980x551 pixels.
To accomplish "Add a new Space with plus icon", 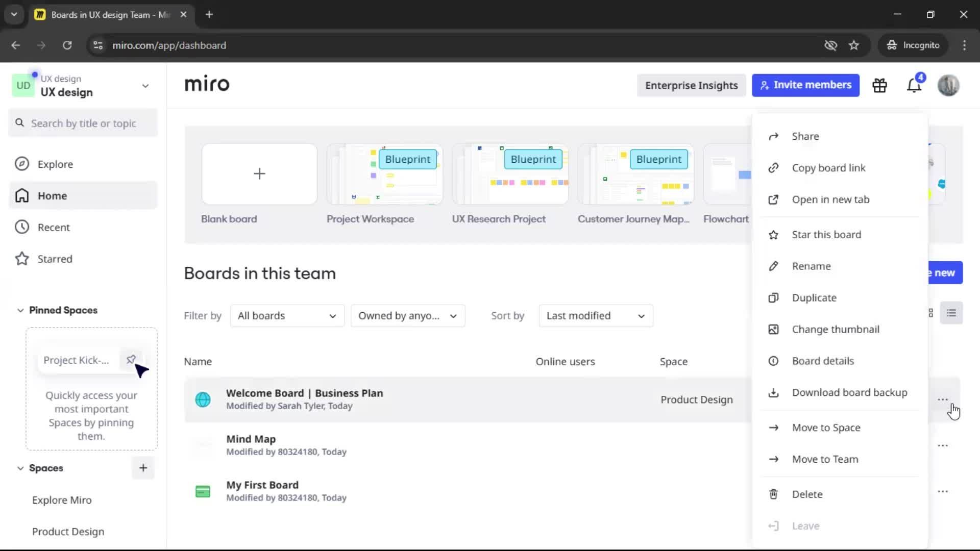I will pyautogui.click(x=143, y=468).
